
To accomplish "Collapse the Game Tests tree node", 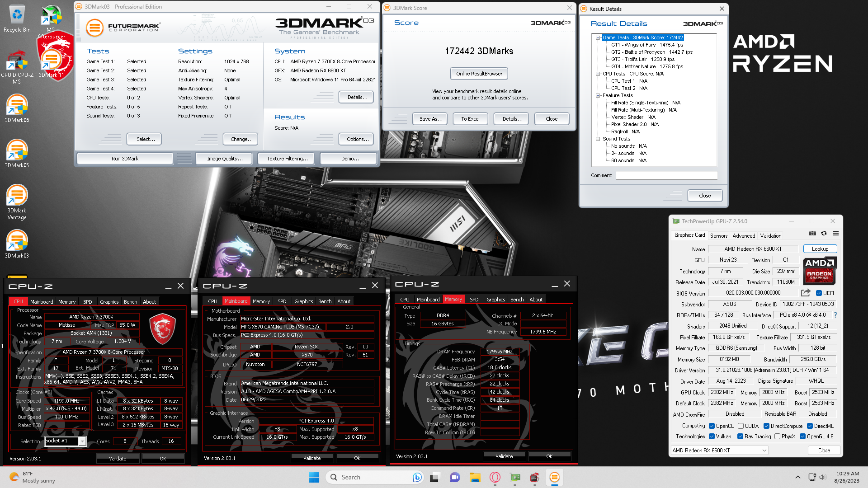I will 598,38.
